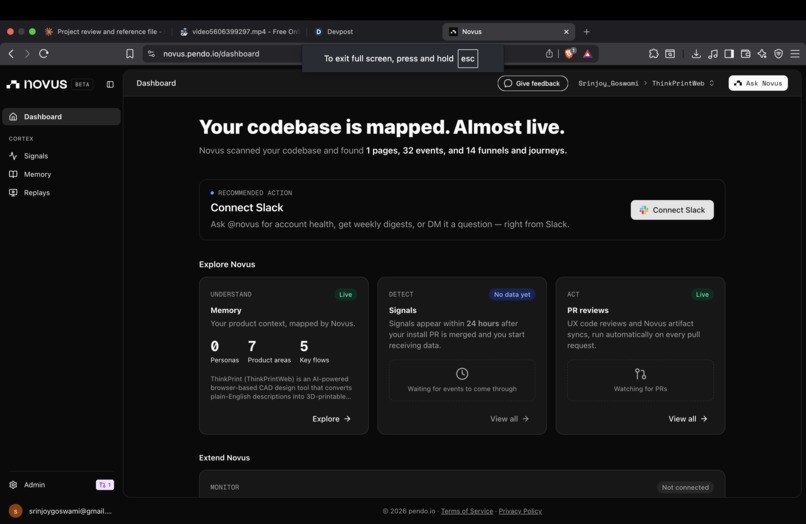This screenshot has width=806, height=524.
Task: Click the Connect Slack button
Action: click(672, 210)
